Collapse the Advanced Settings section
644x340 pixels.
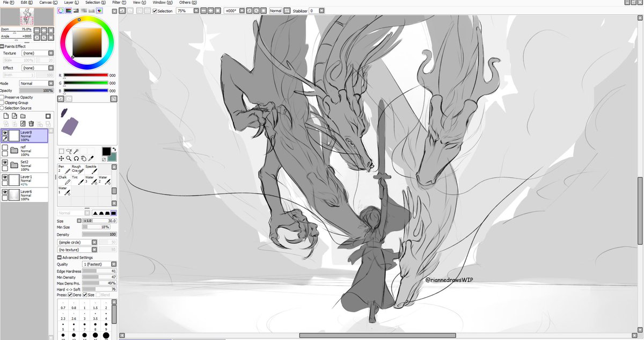tap(60, 257)
